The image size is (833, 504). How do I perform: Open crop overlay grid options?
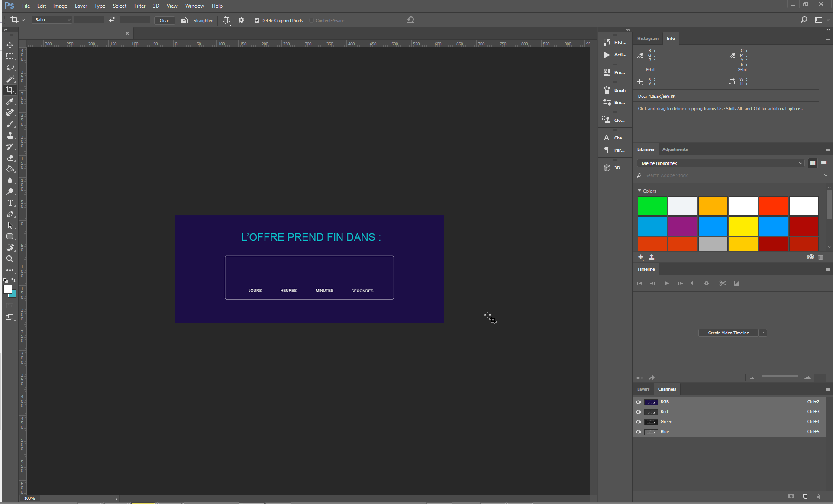(227, 20)
